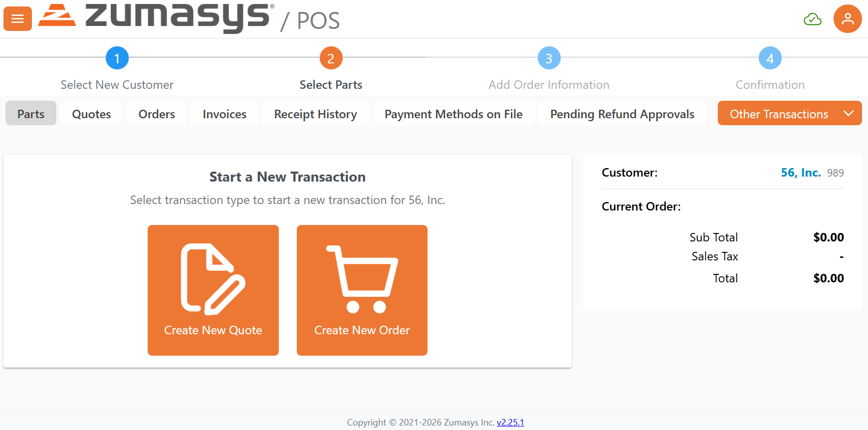Click step 2 Select Parts circle
868x430 pixels.
point(331,58)
